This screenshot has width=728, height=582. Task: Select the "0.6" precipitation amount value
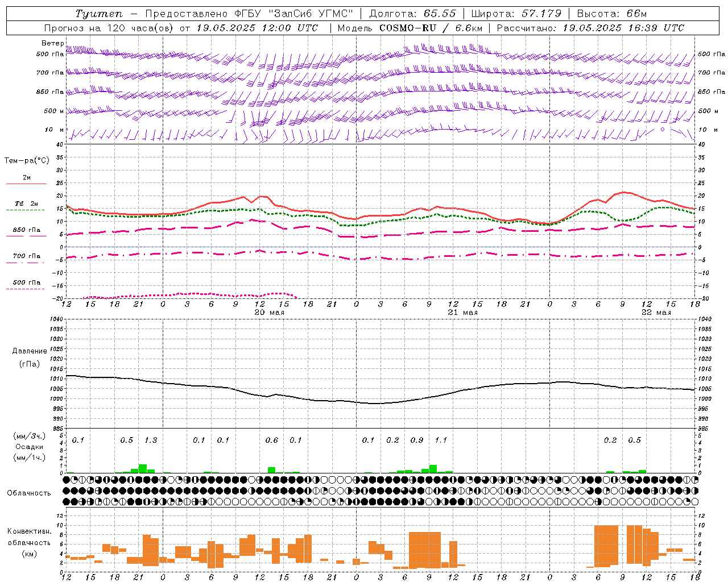click(x=272, y=440)
